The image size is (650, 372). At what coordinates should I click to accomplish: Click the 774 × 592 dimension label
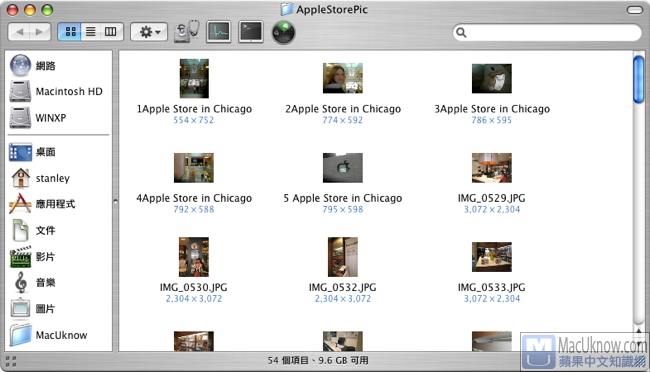tap(343, 120)
